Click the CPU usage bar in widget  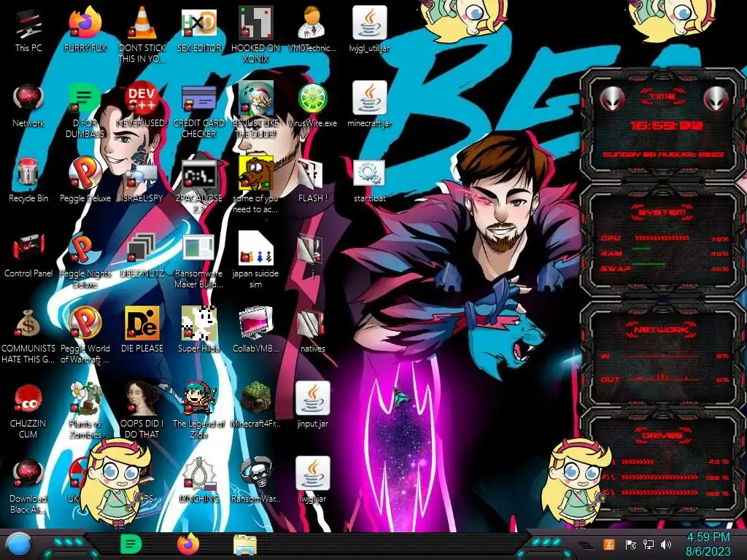click(x=662, y=238)
